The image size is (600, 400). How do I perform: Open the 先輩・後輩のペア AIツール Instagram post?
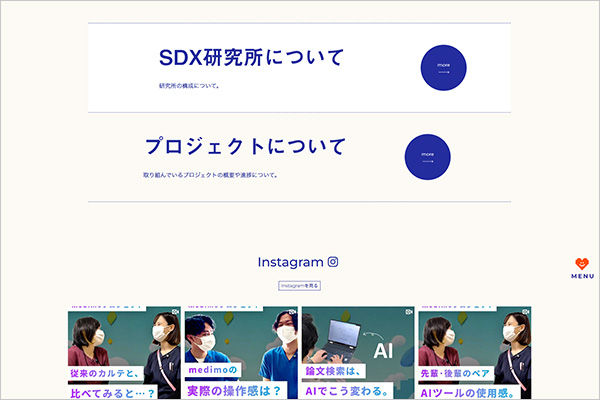click(474, 353)
